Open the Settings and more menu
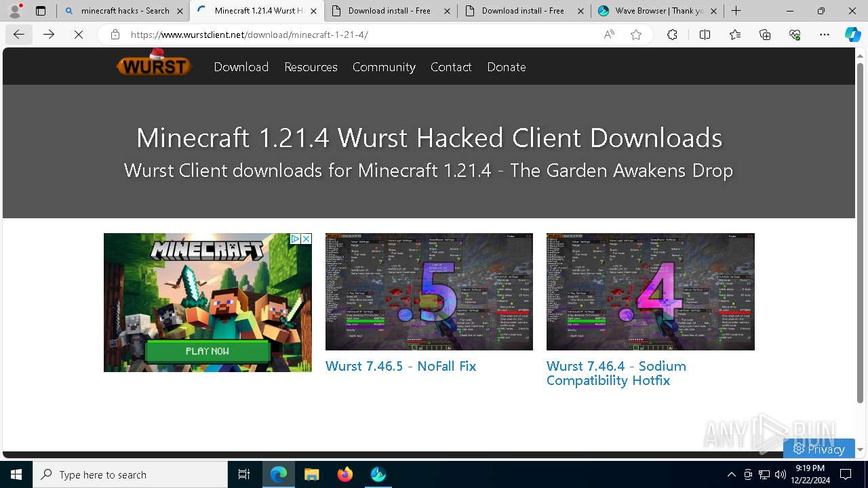 pos(825,35)
